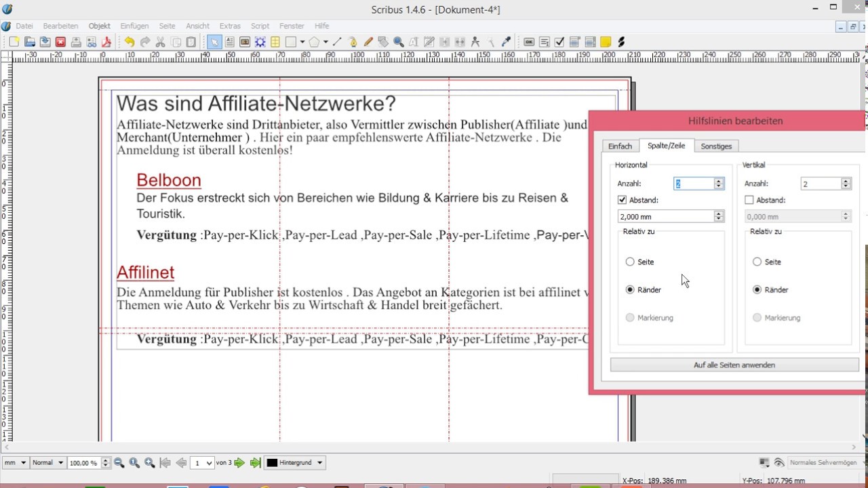The image size is (868, 488).
Task: Select the rotate item tool
Action: (383, 42)
